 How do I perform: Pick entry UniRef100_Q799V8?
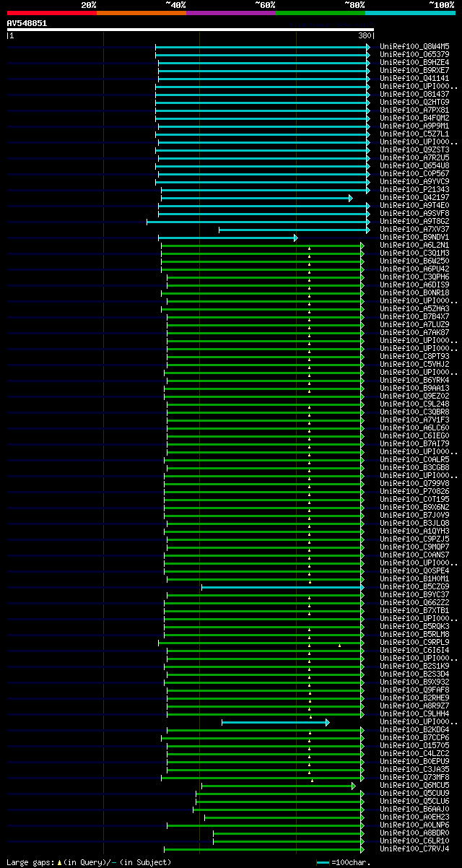pos(415,483)
